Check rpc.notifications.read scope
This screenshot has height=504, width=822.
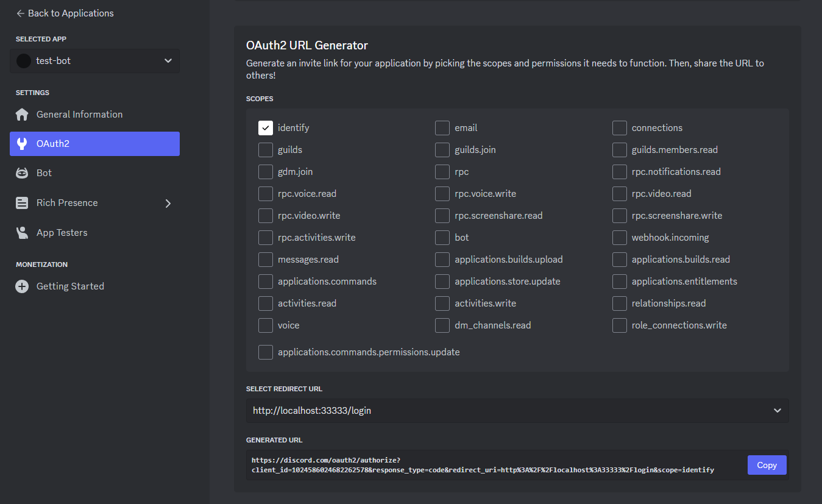click(620, 172)
